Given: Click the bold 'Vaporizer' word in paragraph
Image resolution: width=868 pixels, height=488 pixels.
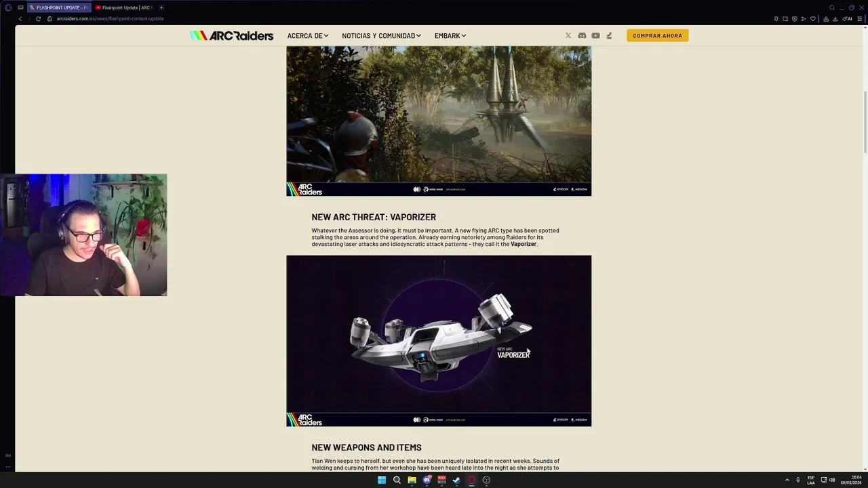Looking at the screenshot, I should click(x=524, y=244).
